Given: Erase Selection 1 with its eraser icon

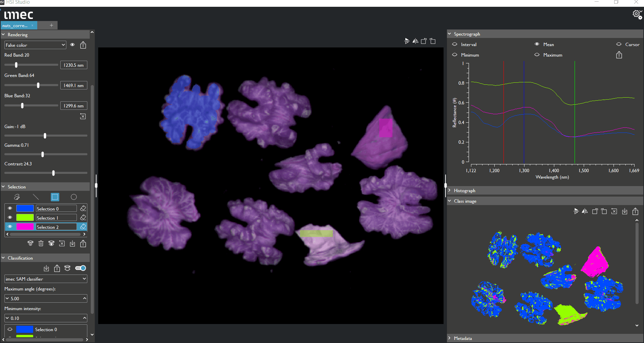Looking at the screenshot, I should [83, 218].
